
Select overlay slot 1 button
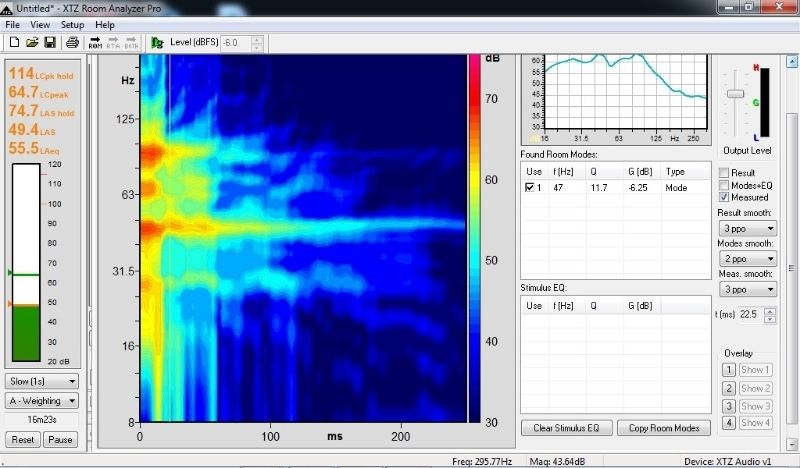[x=729, y=370]
